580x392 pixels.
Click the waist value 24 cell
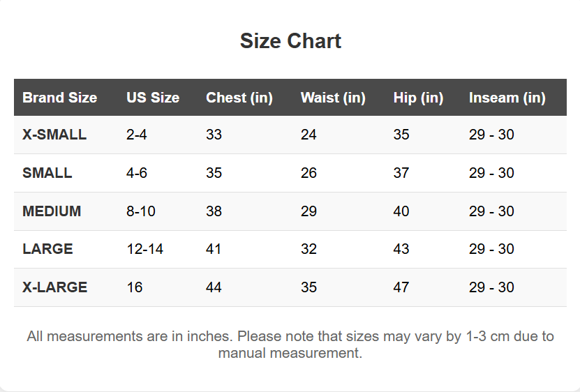(308, 135)
